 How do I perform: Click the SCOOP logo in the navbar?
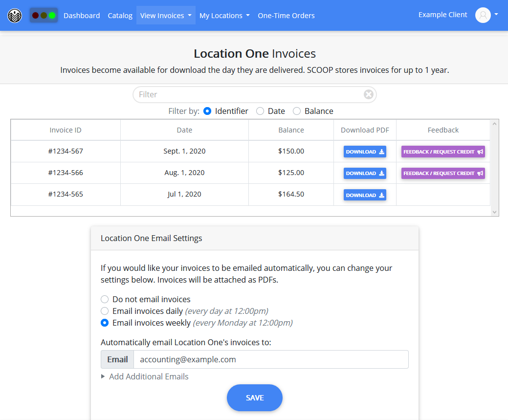coord(15,15)
